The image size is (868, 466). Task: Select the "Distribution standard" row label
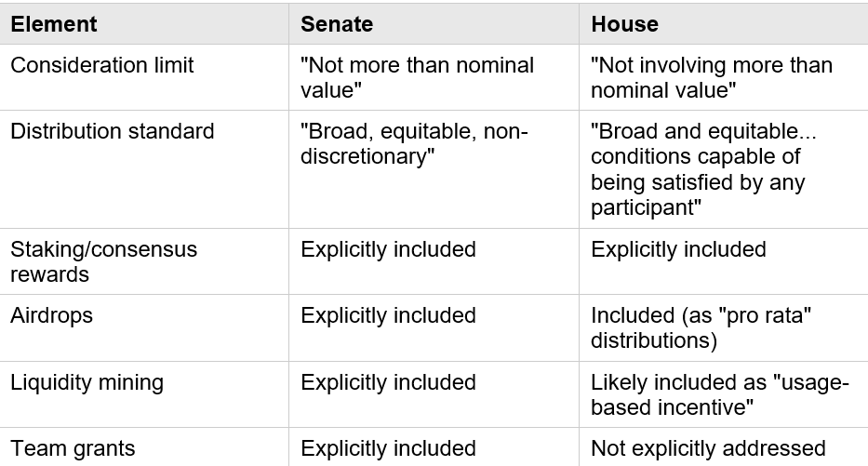pyautogui.click(x=112, y=131)
